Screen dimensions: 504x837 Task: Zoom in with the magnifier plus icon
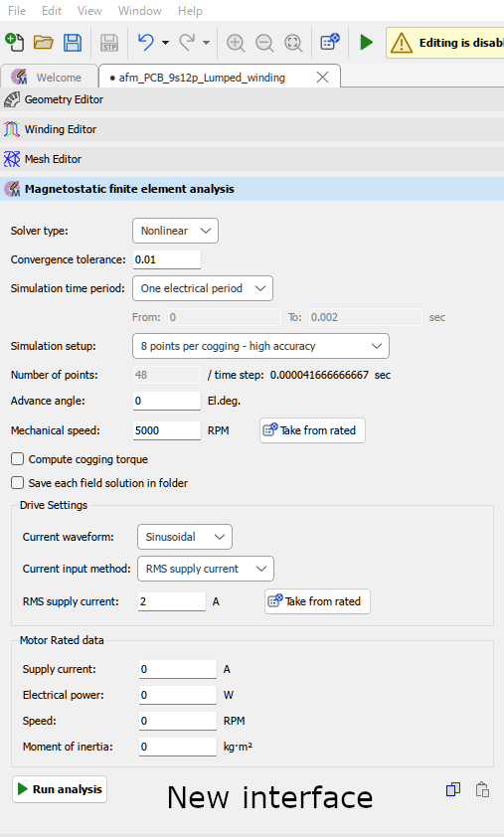coord(236,43)
